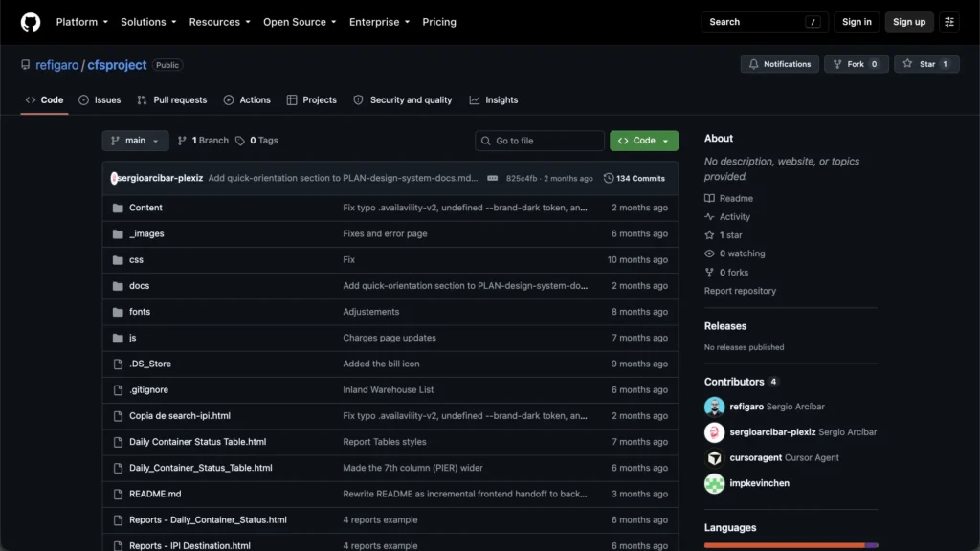980x551 pixels.
Task: Expand the green Code dropdown button
Action: 644,141
